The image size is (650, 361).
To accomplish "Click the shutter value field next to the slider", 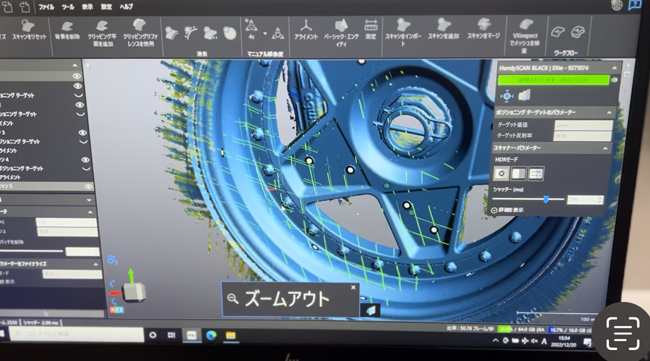I will (x=585, y=200).
